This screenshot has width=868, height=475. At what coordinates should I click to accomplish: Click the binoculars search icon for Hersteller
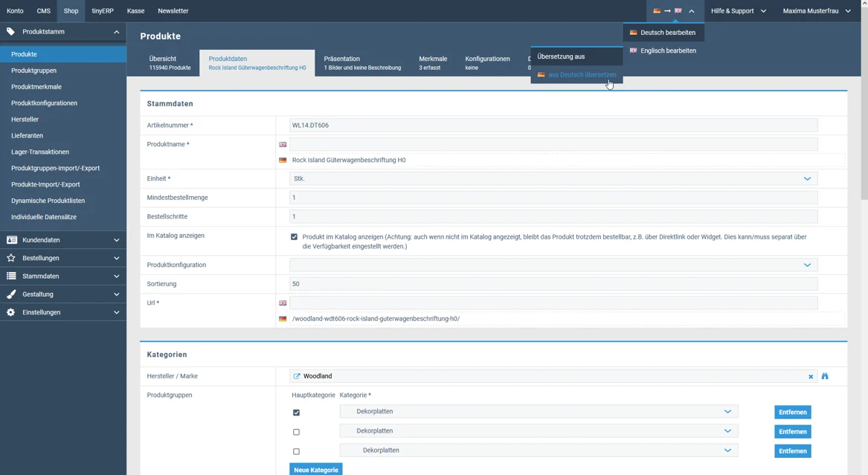pyautogui.click(x=825, y=376)
